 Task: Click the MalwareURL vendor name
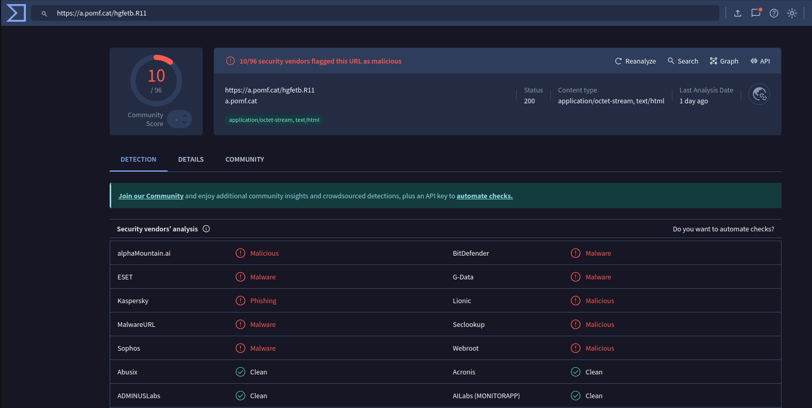(x=136, y=325)
